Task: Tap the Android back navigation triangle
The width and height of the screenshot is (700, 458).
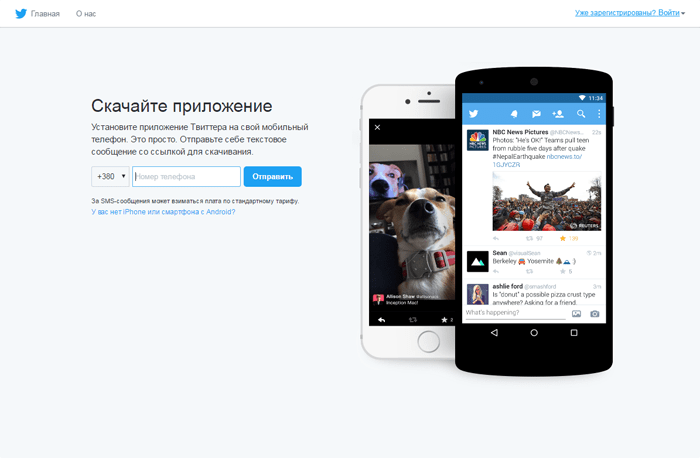Action: 494,333
